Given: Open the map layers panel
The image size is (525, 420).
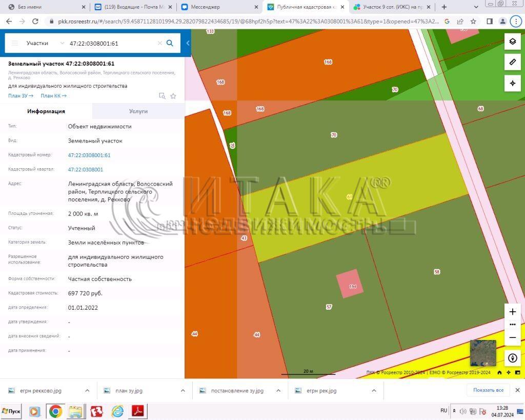Looking at the screenshot, I should [x=512, y=42].
